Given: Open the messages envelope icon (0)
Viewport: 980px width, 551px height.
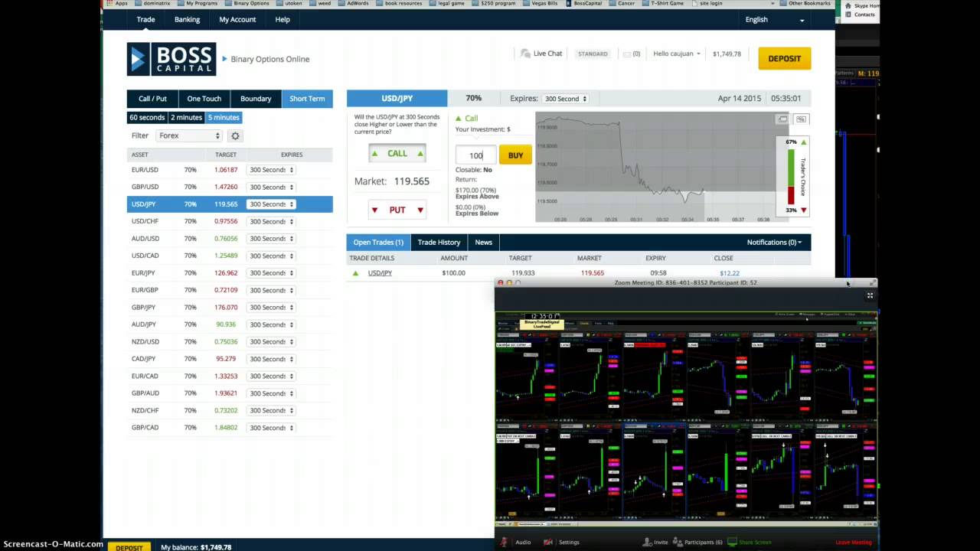Looking at the screenshot, I should (627, 54).
